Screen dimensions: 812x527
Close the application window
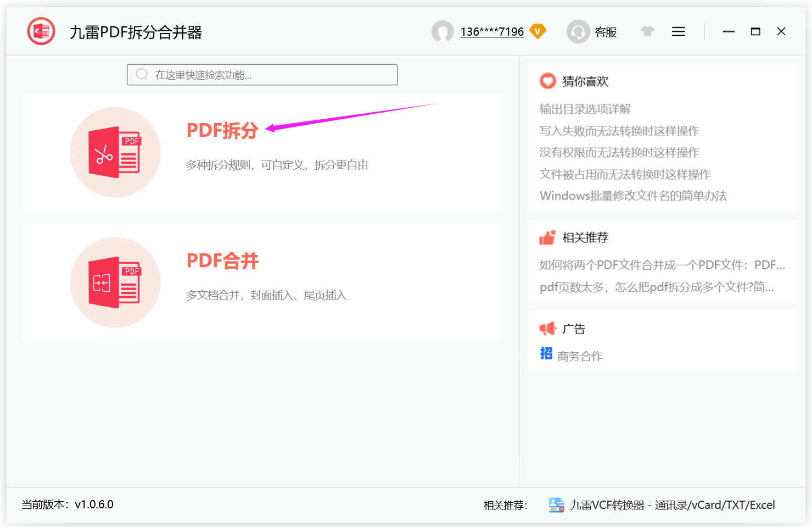[x=781, y=31]
